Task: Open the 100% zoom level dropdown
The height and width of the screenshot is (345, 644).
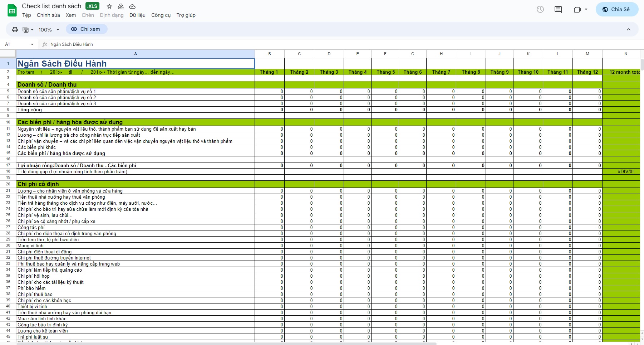Action: coord(49,30)
